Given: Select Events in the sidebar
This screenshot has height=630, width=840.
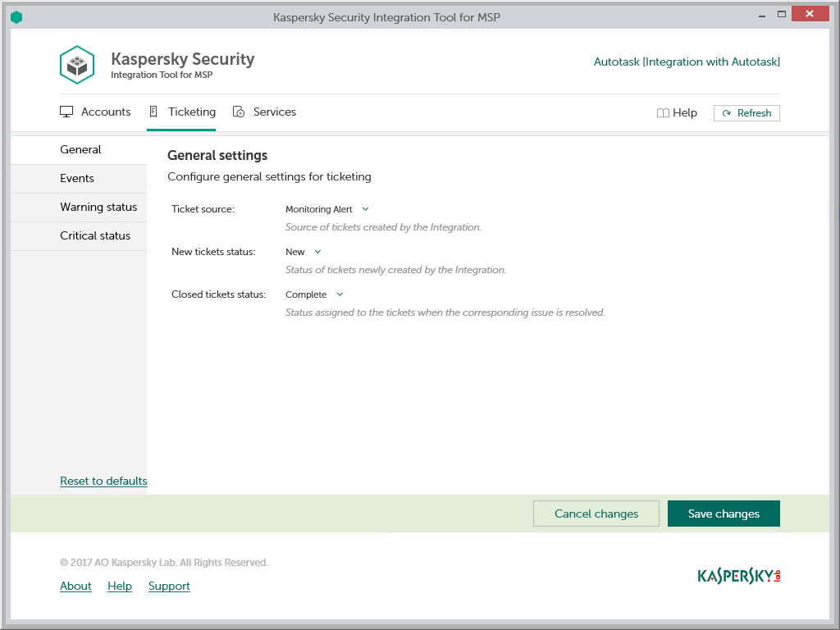Looking at the screenshot, I should click(x=77, y=178).
